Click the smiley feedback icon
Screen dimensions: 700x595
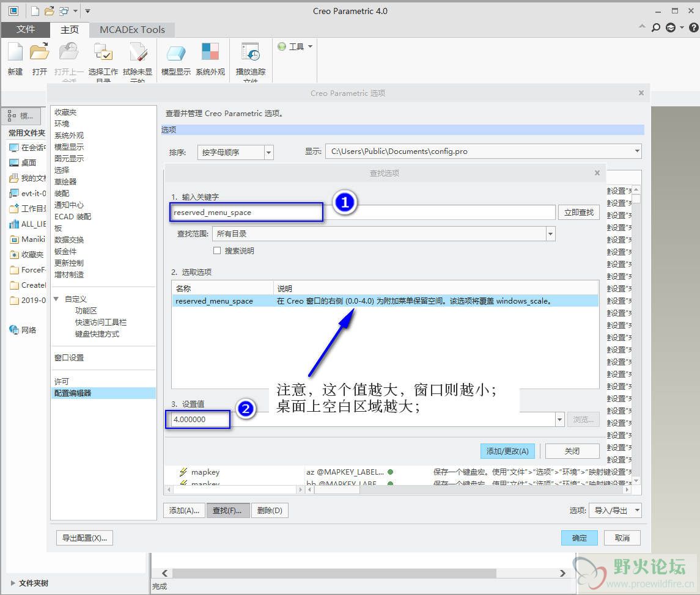[671, 27]
